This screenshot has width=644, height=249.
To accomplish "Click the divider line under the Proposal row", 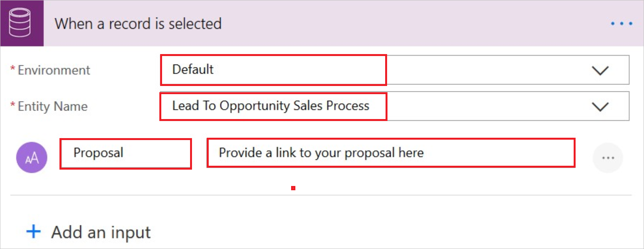I will (x=321, y=195).
